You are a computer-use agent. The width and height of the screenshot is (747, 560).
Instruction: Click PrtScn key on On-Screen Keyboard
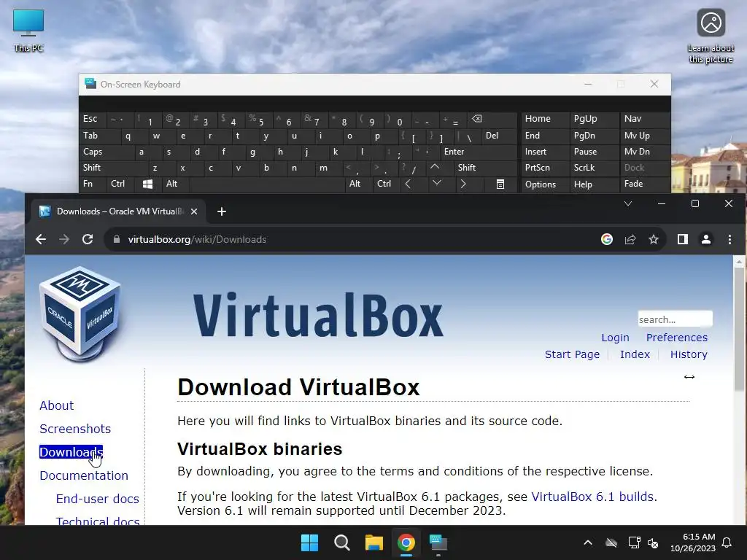pyautogui.click(x=544, y=168)
